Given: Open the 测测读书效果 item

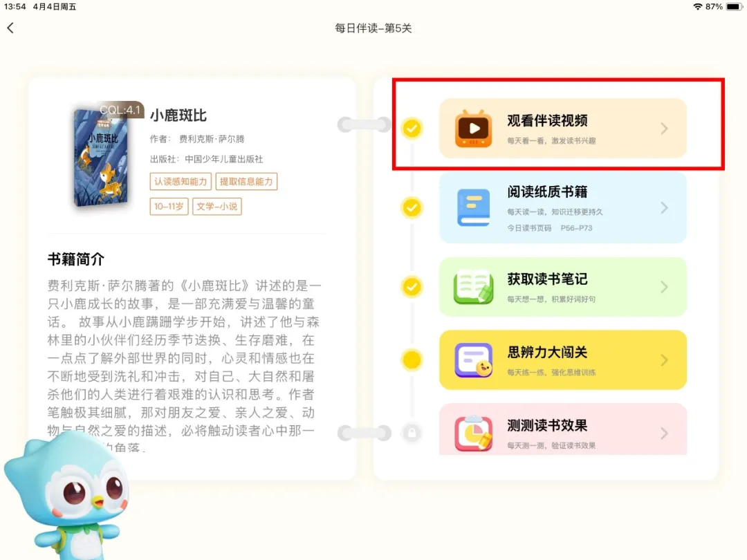Looking at the screenshot, I should tap(562, 429).
